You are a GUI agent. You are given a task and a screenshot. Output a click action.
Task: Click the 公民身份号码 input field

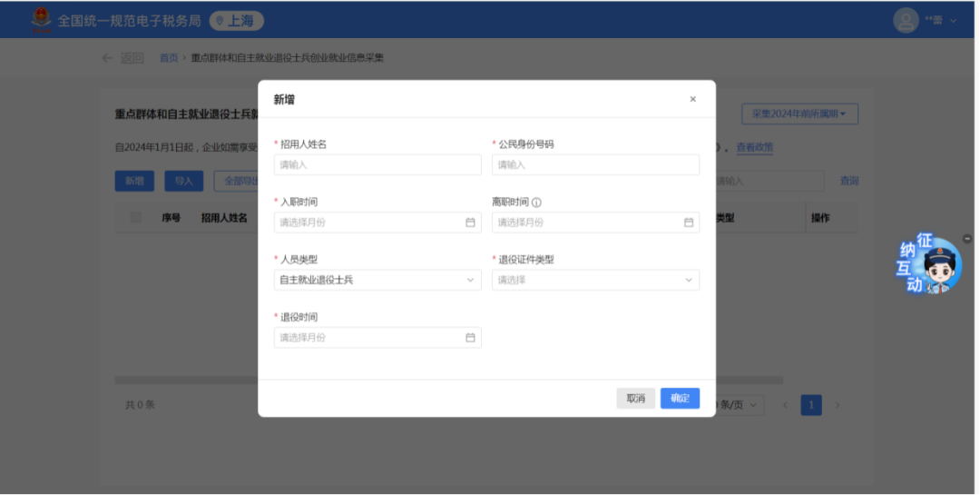point(595,164)
